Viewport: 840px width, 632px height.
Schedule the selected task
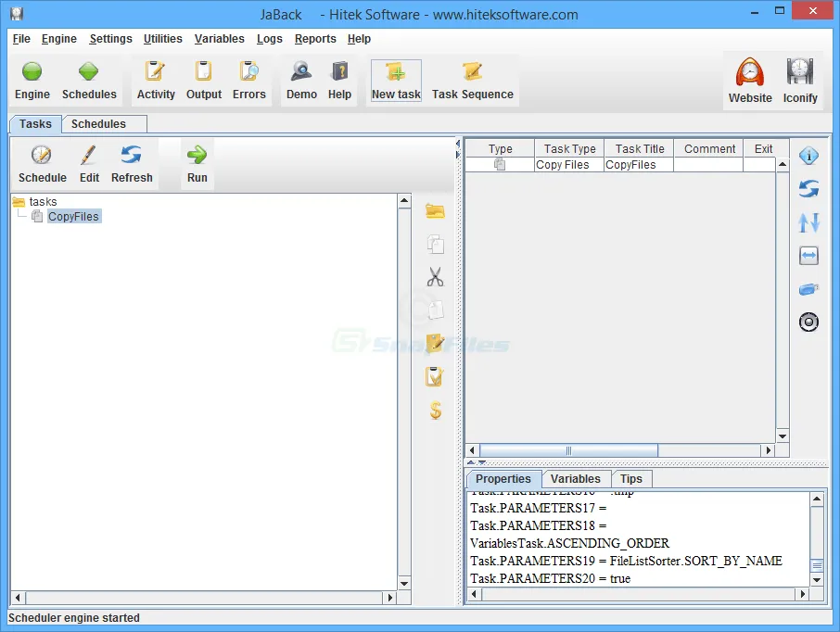pyautogui.click(x=42, y=163)
